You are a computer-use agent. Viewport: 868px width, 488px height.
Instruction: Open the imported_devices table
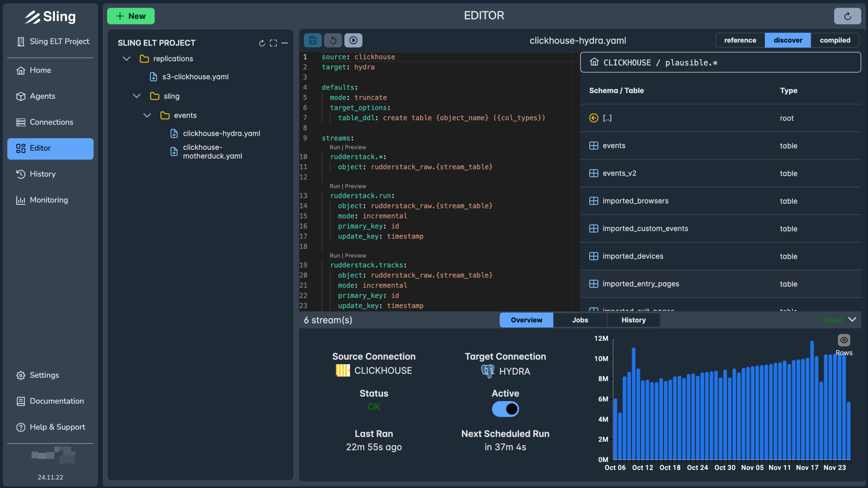coord(721,256)
